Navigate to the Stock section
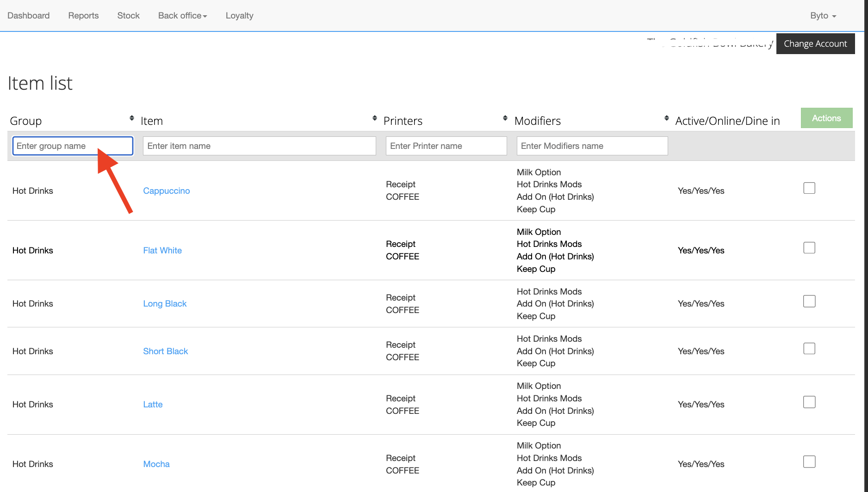 (128, 16)
